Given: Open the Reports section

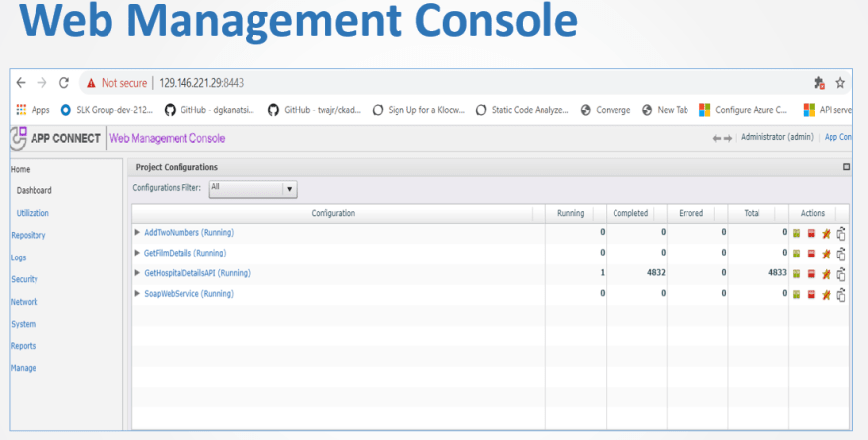Looking at the screenshot, I should pyautogui.click(x=24, y=346).
